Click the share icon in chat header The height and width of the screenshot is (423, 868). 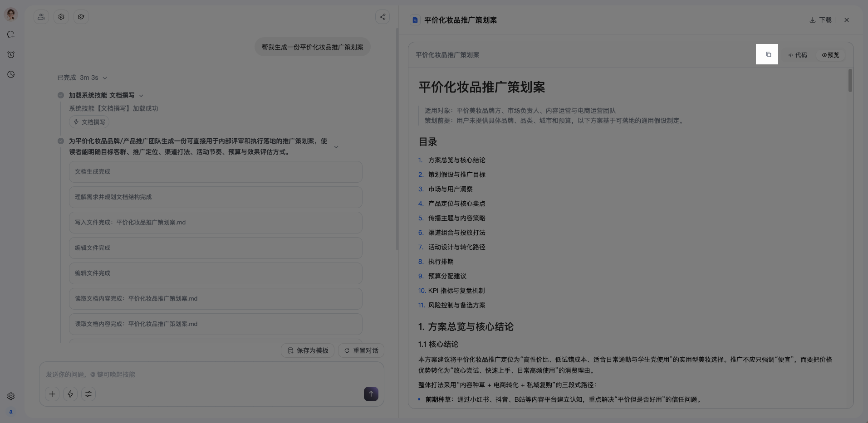[x=383, y=17]
